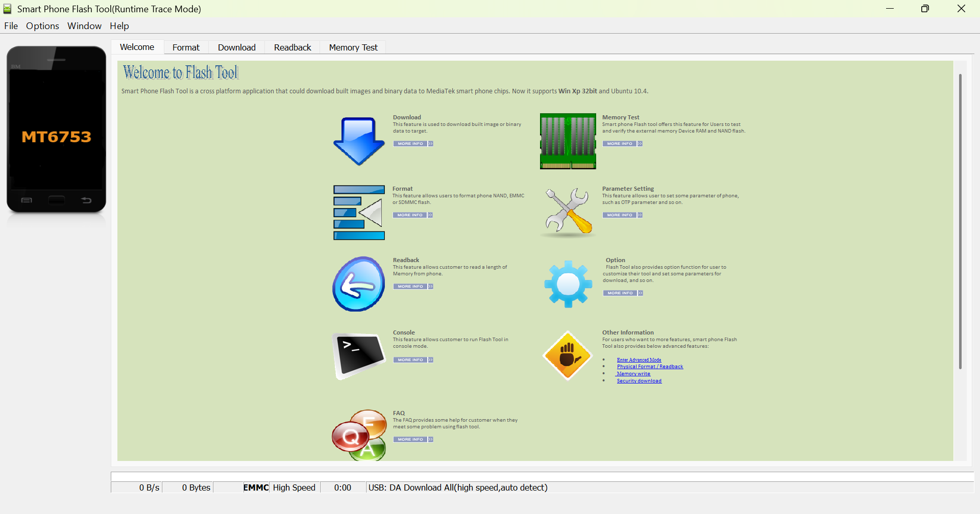Click the arrow next to Readback MORE INFO
Viewport: 980px width, 514px height.
click(x=431, y=287)
